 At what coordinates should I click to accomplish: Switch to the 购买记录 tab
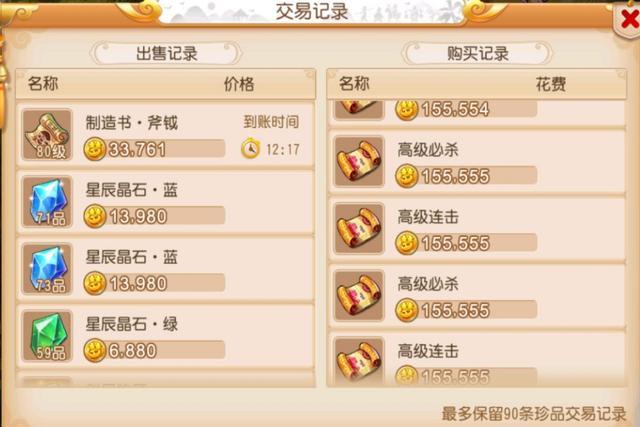click(478, 53)
